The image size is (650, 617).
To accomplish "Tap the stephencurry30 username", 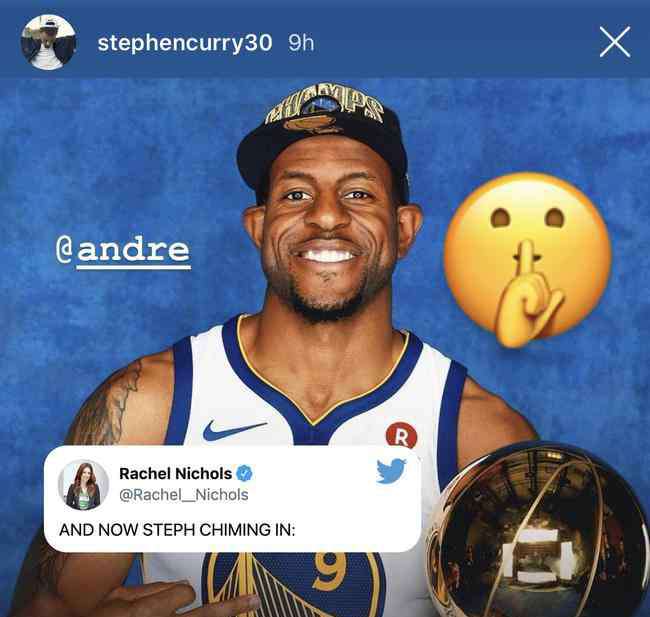I will (x=185, y=43).
